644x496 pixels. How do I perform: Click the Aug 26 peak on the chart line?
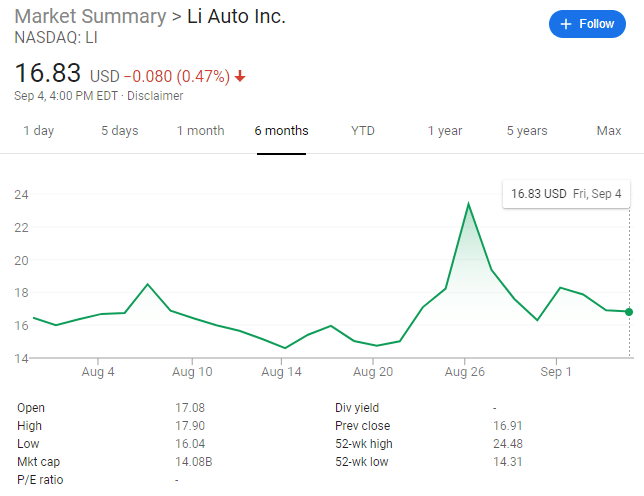[x=468, y=204]
